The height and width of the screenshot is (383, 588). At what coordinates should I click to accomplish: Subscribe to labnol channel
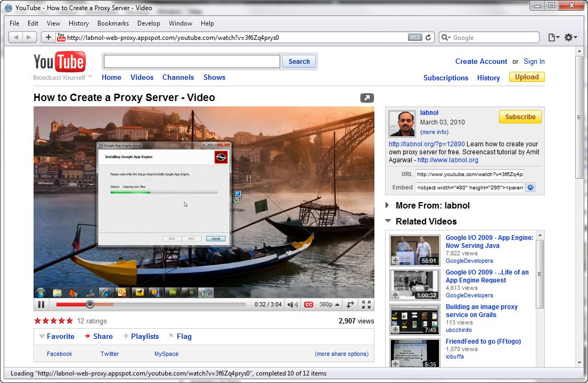pyautogui.click(x=520, y=117)
